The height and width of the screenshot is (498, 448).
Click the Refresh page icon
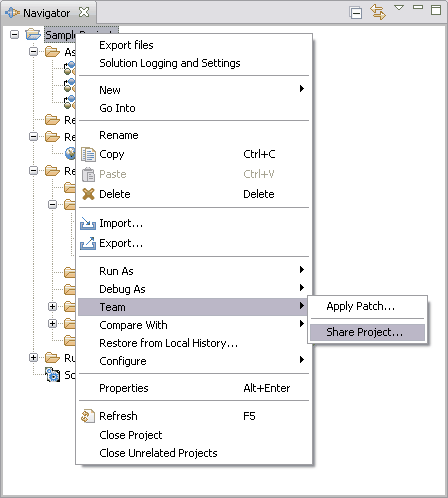click(88, 416)
